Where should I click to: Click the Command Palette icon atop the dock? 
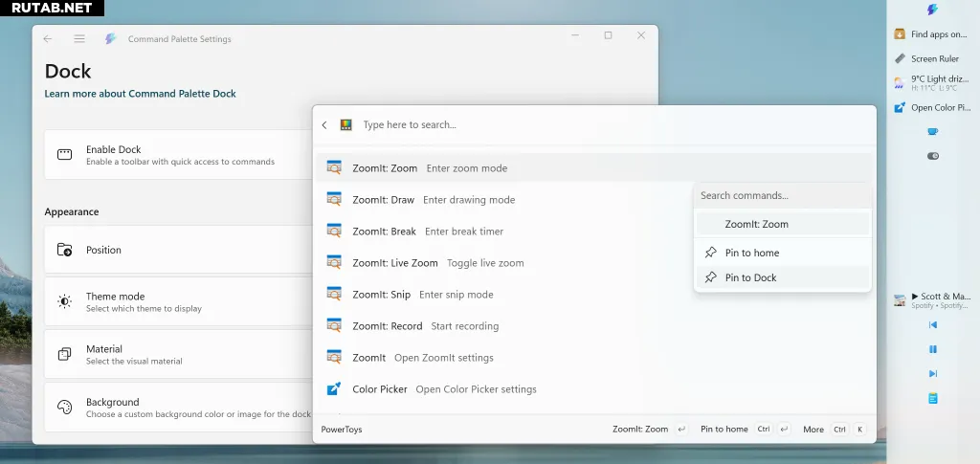click(932, 10)
